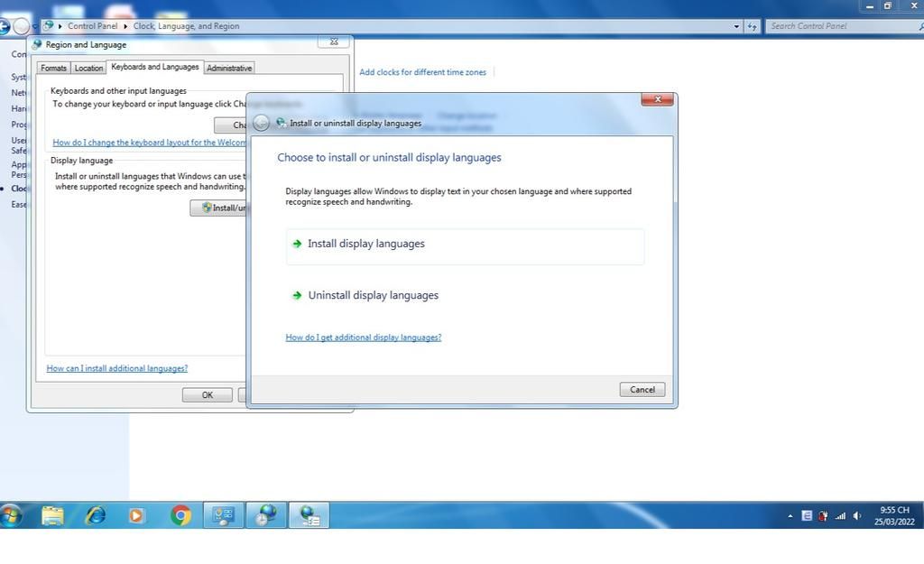Open 'How can I install additional languages?' link
The height and width of the screenshot is (564, 924).
(117, 368)
